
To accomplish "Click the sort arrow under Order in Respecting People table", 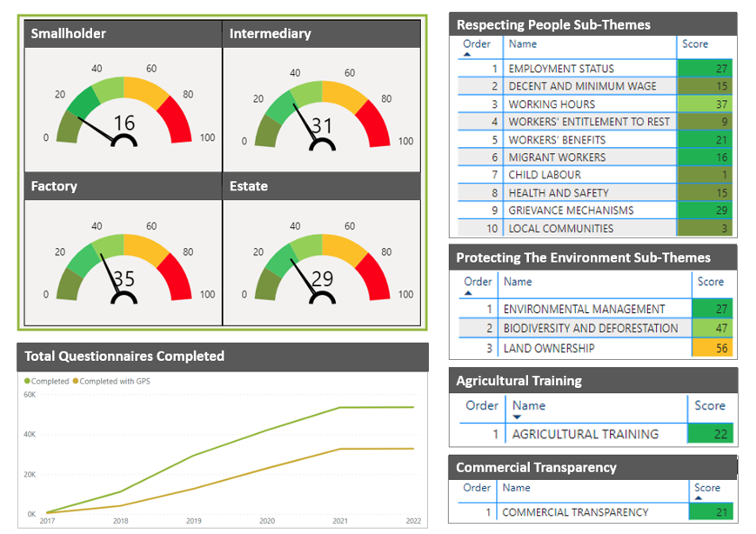I will pos(466,54).
